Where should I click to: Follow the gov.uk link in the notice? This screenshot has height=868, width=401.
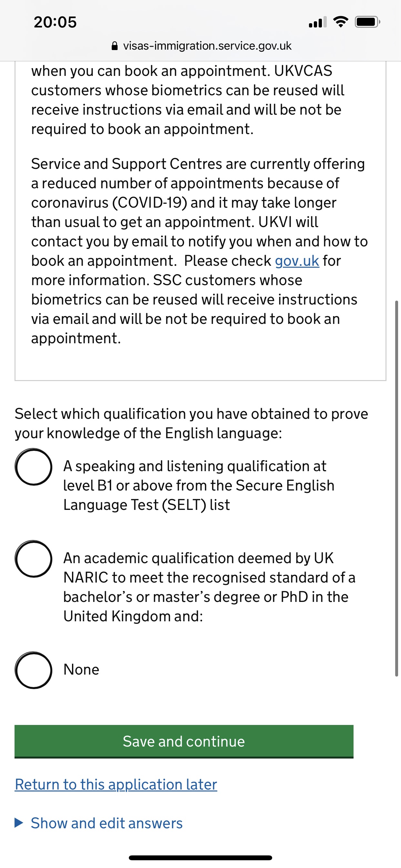(297, 261)
